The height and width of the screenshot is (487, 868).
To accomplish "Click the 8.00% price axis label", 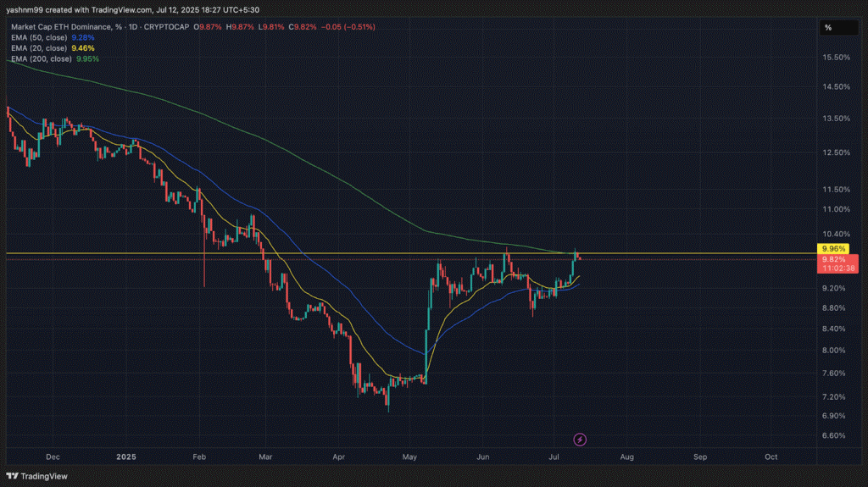I will (834, 351).
